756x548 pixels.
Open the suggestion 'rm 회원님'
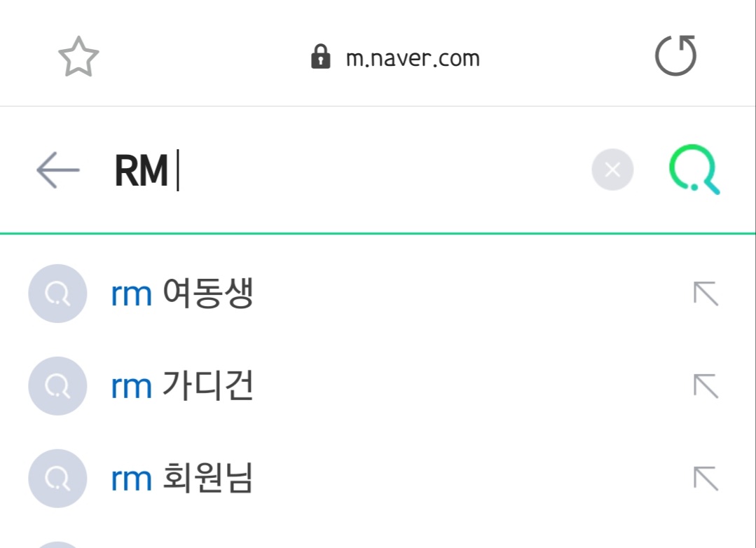(181, 479)
